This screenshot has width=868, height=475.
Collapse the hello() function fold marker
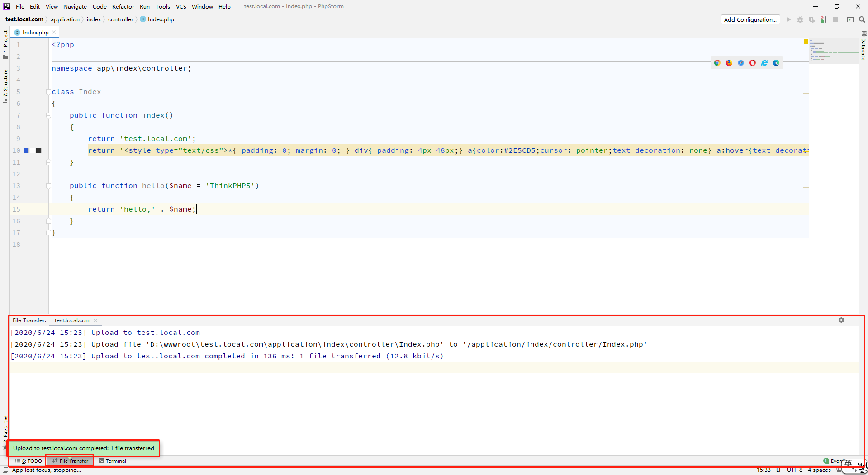click(48, 186)
